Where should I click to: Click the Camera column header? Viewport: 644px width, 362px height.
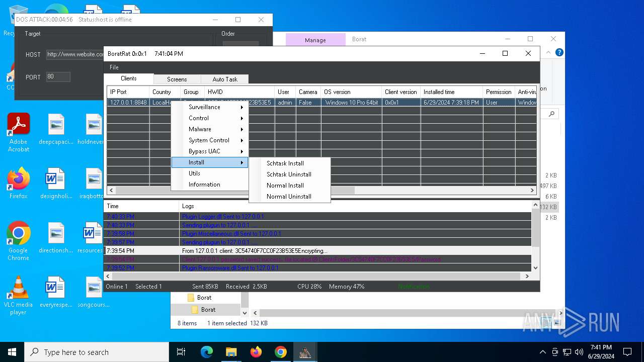point(308,92)
